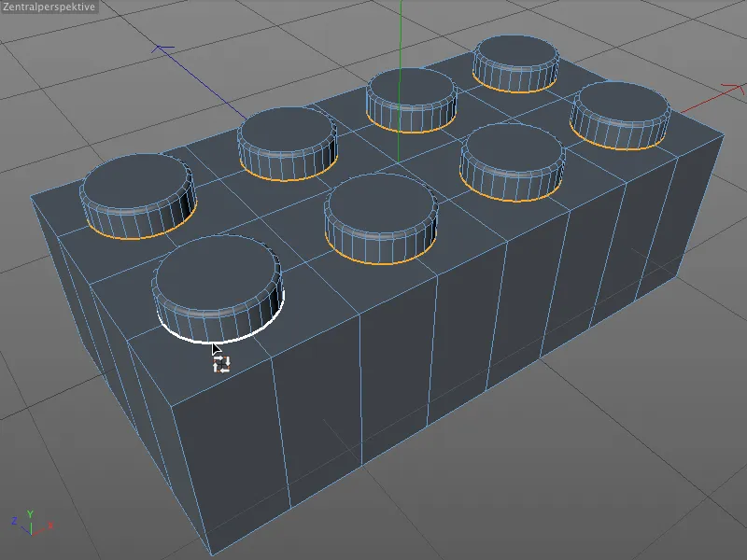Click the Zentralperspektive viewport label

click(x=49, y=7)
